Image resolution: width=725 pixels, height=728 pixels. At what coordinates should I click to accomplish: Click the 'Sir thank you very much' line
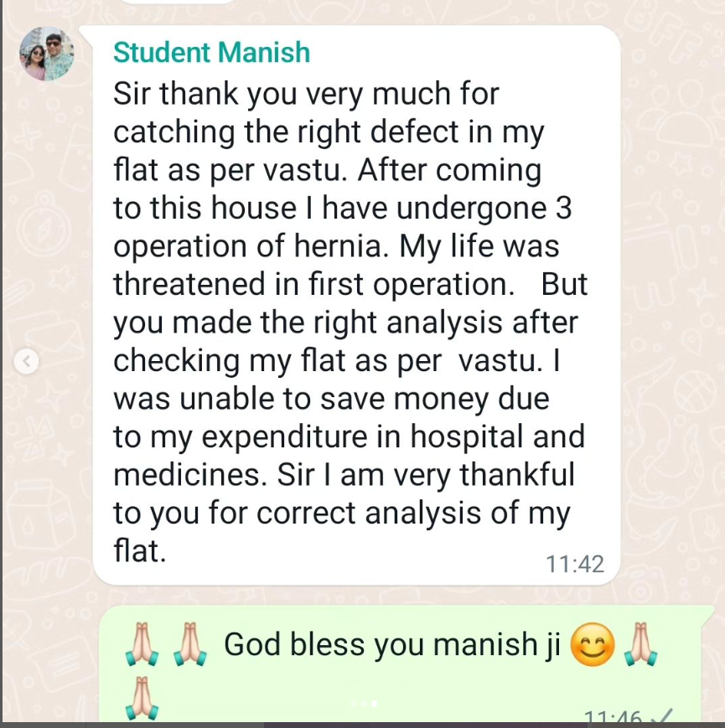306,94
